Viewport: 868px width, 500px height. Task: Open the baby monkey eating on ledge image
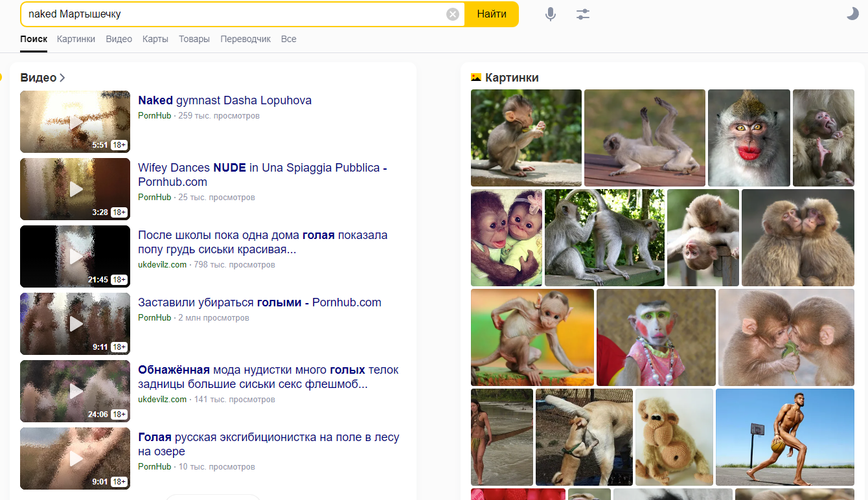tap(526, 138)
